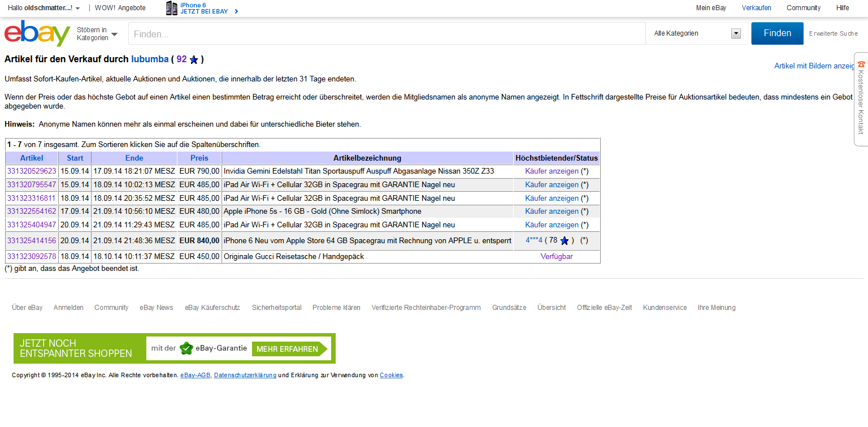Open the Kostenloser Kontakt phone tab
Screen dimensions: 868x427
click(861, 99)
